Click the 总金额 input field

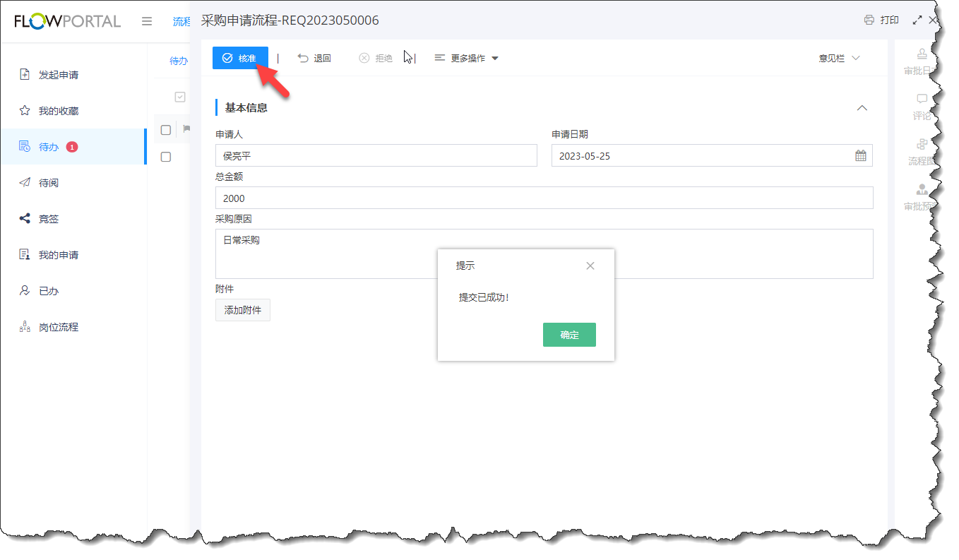544,198
